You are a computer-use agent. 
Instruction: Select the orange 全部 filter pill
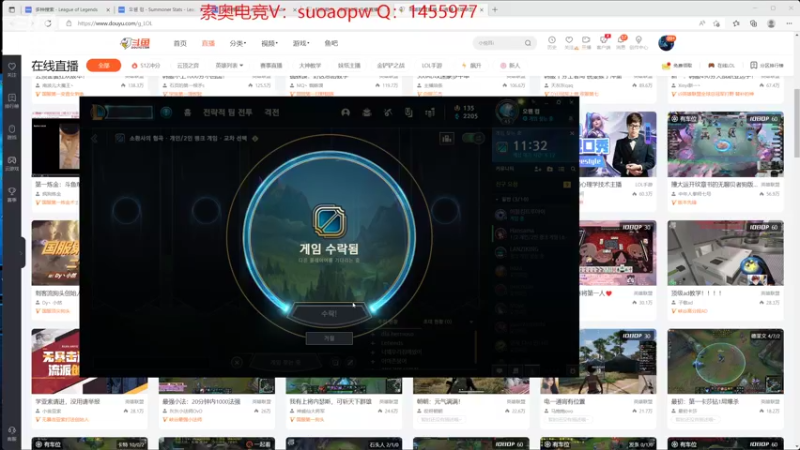pos(104,65)
